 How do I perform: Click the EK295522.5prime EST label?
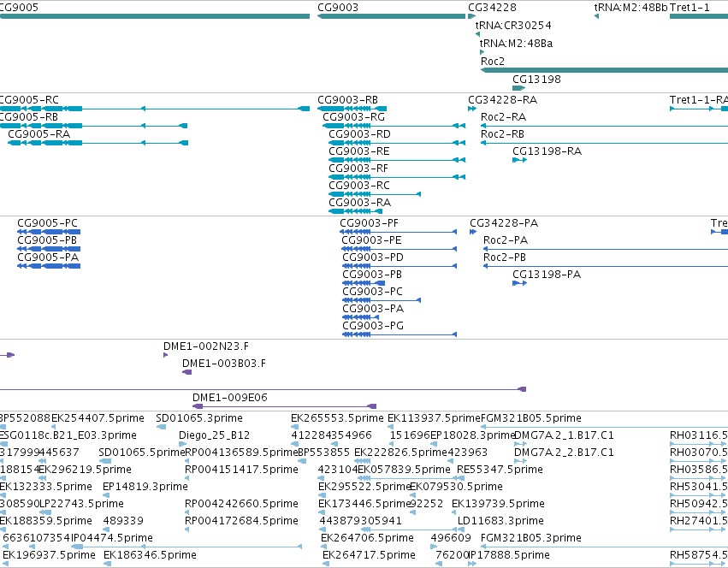pyautogui.click(x=364, y=487)
